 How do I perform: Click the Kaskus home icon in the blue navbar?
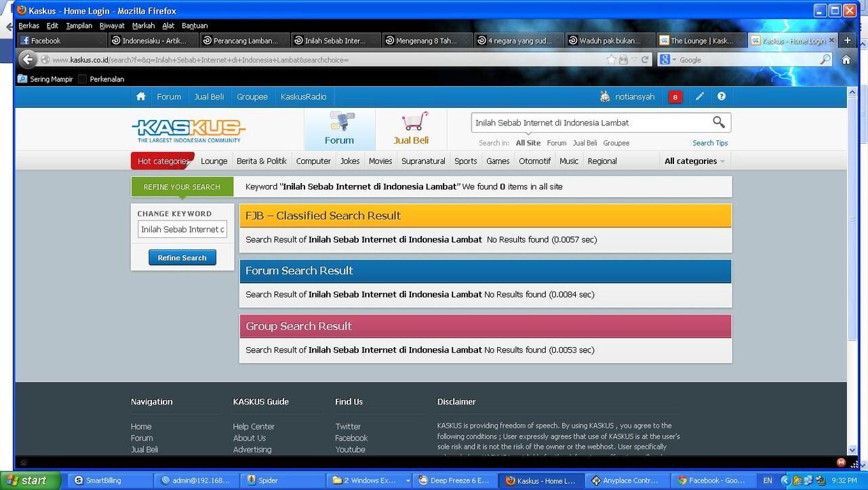pyautogui.click(x=140, y=96)
